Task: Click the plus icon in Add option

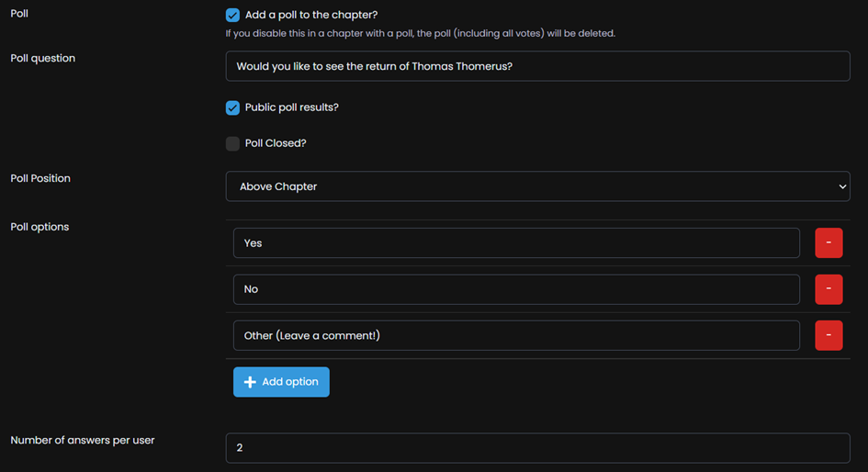Action: 250,382
